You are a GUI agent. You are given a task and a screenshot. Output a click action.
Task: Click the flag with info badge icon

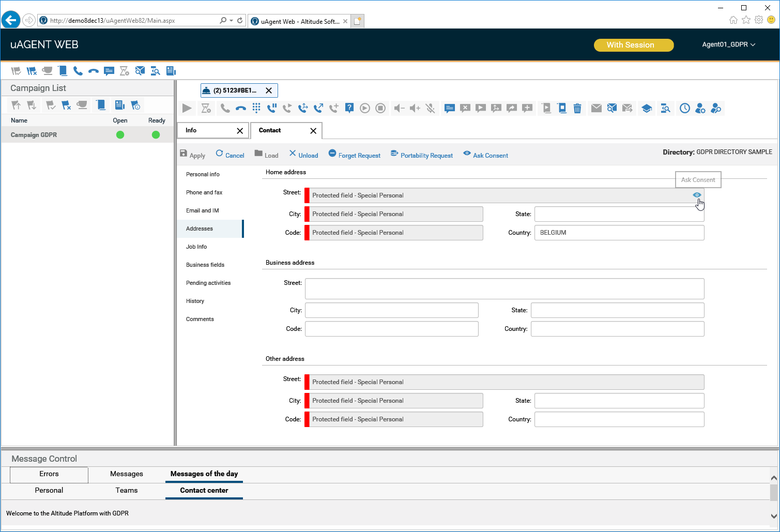point(135,105)
